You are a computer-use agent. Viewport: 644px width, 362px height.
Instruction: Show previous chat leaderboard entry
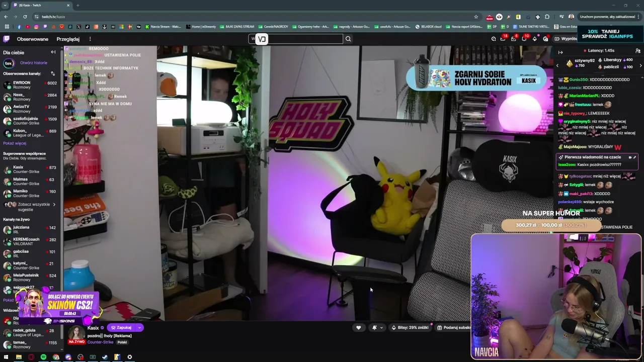(x=557, y=65)
